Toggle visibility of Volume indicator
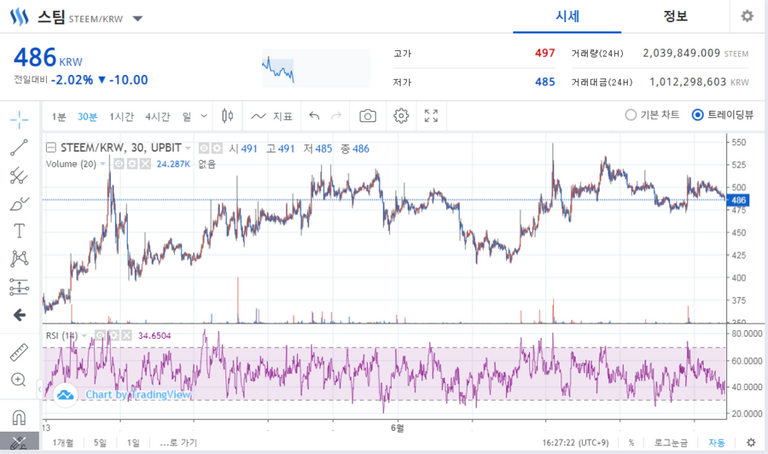The width and height of the screenshot is (768, 454). (x=119, y=164)
